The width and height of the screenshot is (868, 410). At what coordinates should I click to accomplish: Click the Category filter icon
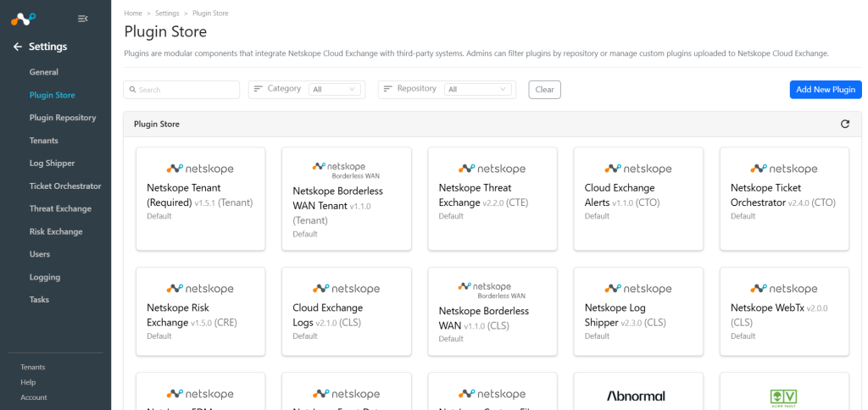click(258, 89)
